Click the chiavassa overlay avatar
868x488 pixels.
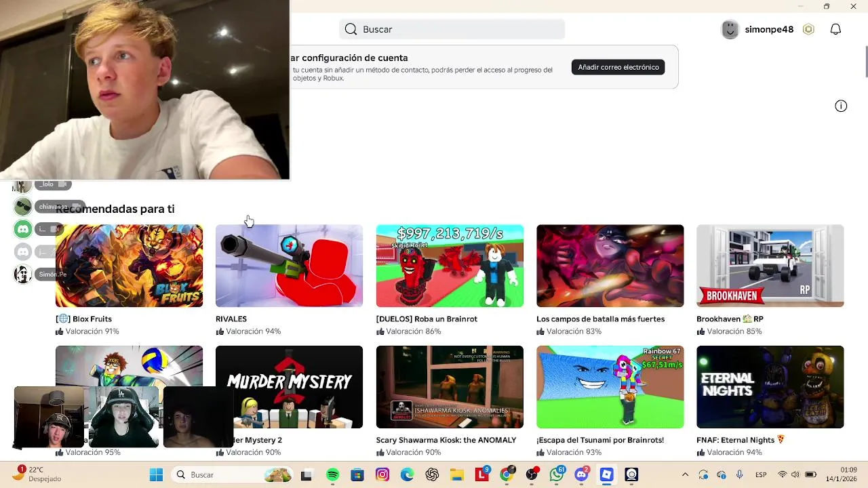(23, 206)
